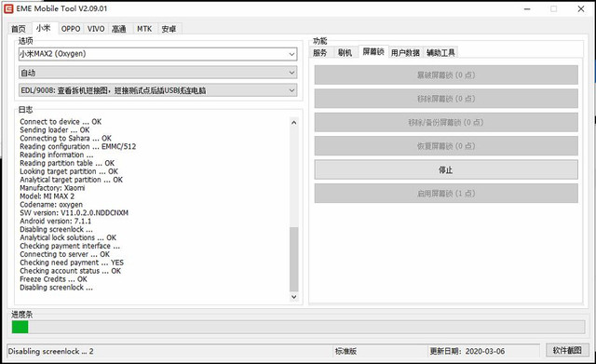This screenshot has height=364, width=596.
Task: Click 'Checking payment interface ...' log line
Action: (x=70, y=246)
